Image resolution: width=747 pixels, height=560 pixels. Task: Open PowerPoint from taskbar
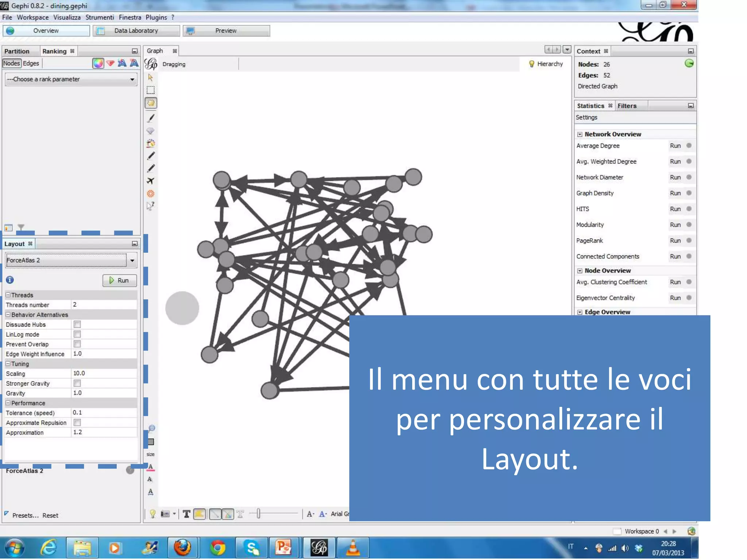tap(284, 547)
